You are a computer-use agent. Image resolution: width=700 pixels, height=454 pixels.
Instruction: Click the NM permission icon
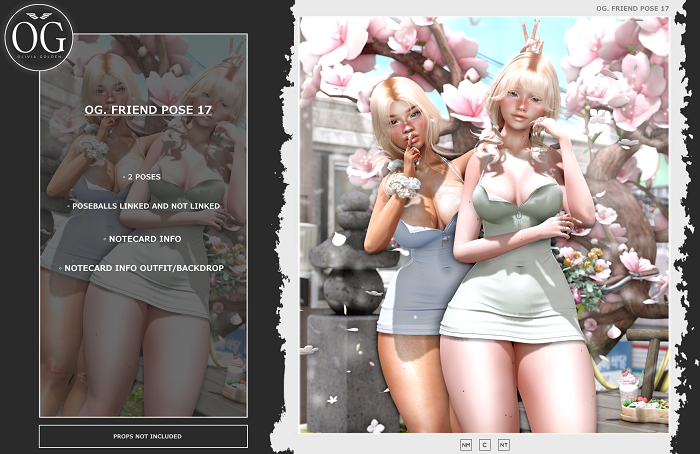[x=466, y=445]
